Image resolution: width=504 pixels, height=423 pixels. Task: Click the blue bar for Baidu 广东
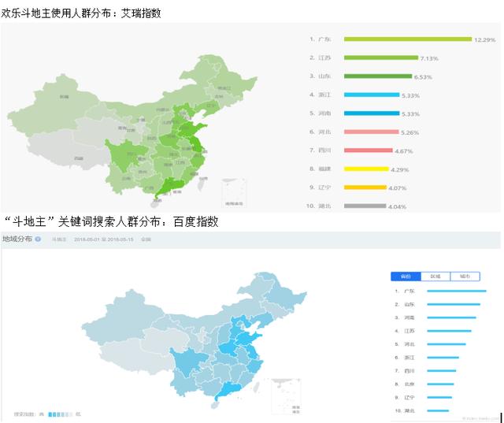457,291
